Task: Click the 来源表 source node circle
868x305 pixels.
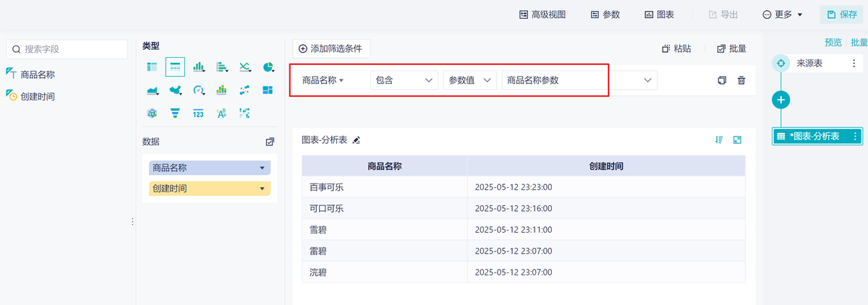Action: [780, 64]
